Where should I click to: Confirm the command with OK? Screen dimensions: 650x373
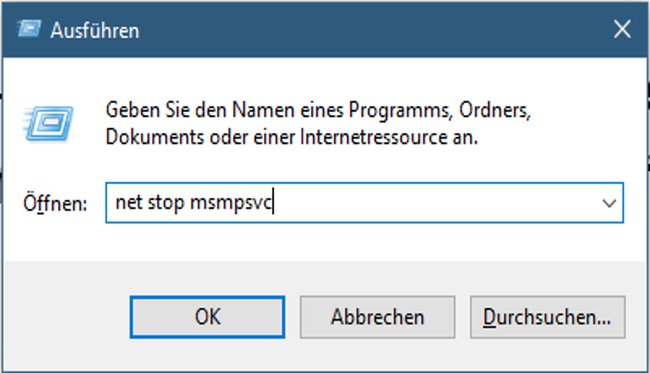point(207,317)
